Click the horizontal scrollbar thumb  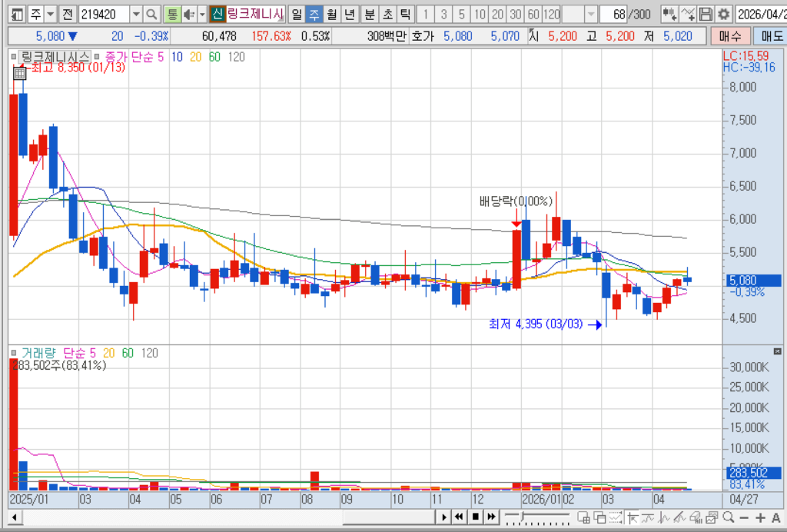point(389,517)
